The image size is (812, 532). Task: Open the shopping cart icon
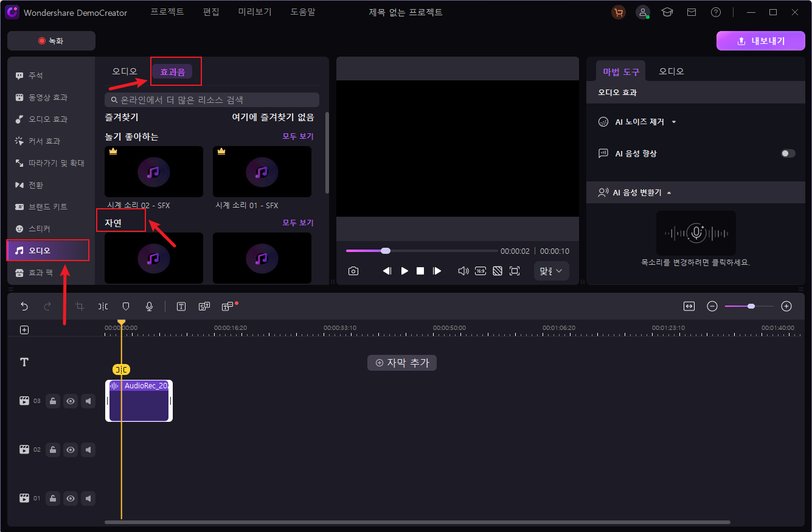(619, 12)
